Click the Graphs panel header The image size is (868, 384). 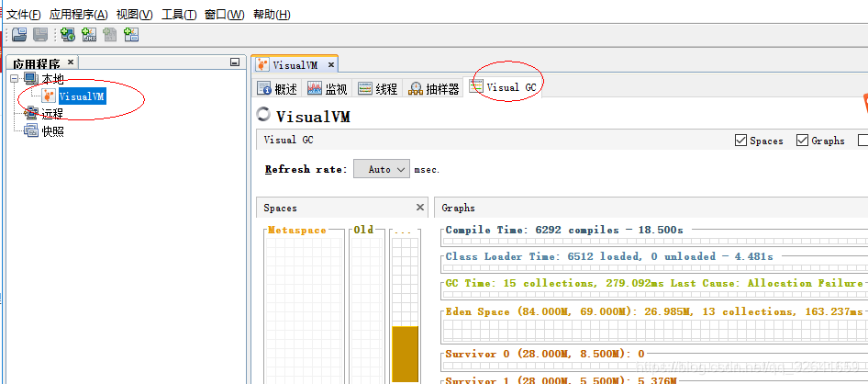click(651, 208)
